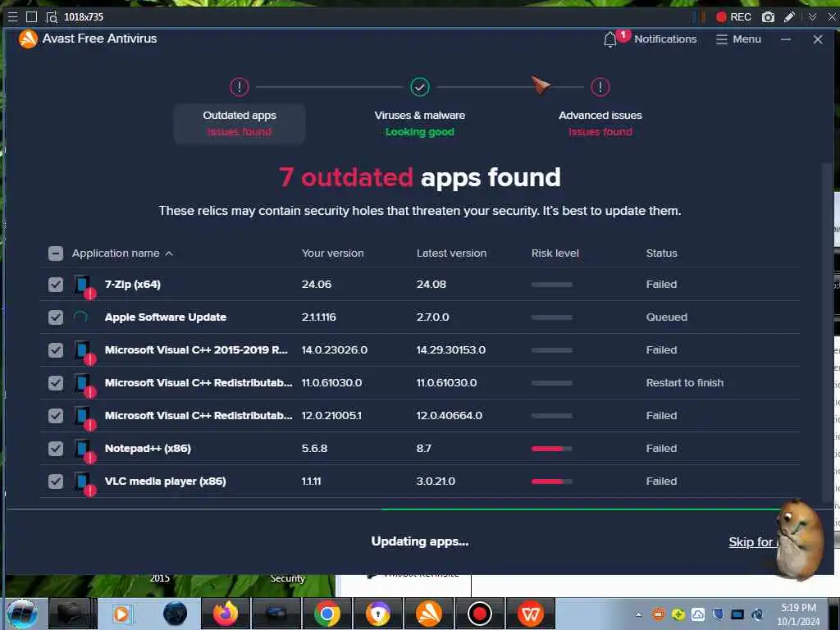Click the Updating apps label
Image resolution: width=840 pixels, height=630 pixels.
[x=419, y=541]
